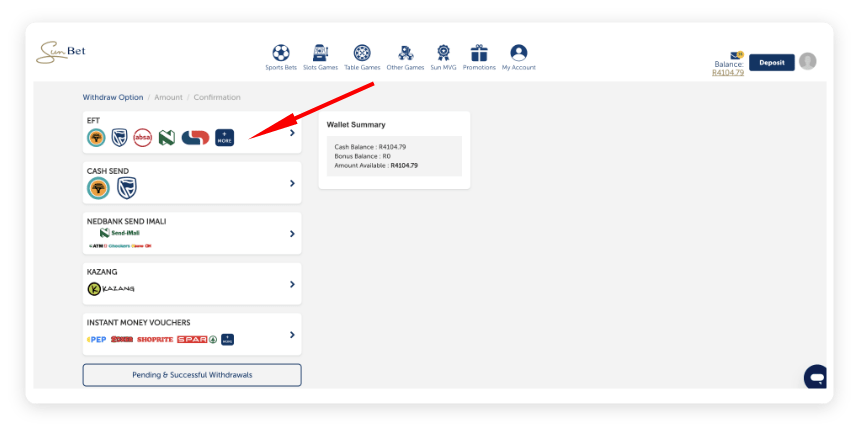The width and height of the screenshot is (859, 432).
Task: Click More banks icon in EFT row
Action: [x=225, y=137]
